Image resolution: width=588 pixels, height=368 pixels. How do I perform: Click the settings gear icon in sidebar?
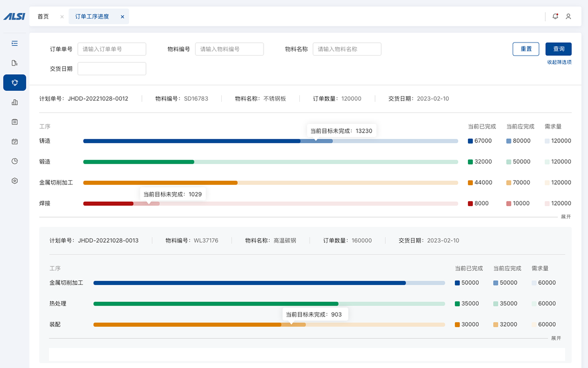[14, 180]
